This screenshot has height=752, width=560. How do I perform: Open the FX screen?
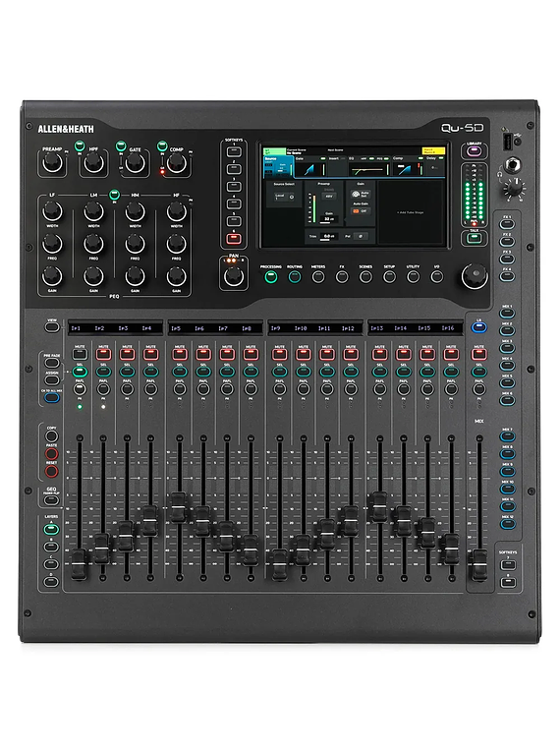click(342, 277)
